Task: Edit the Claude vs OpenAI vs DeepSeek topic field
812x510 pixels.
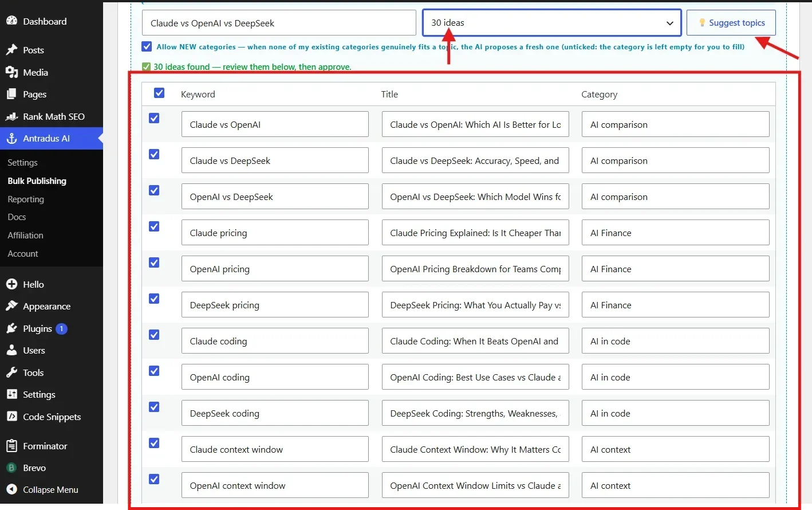Action: tap(279, 23)
